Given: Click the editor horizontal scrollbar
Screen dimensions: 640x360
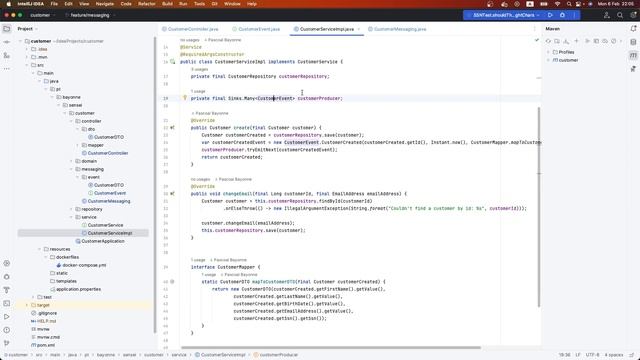Looking at the screenshot, I should point(331,348).
